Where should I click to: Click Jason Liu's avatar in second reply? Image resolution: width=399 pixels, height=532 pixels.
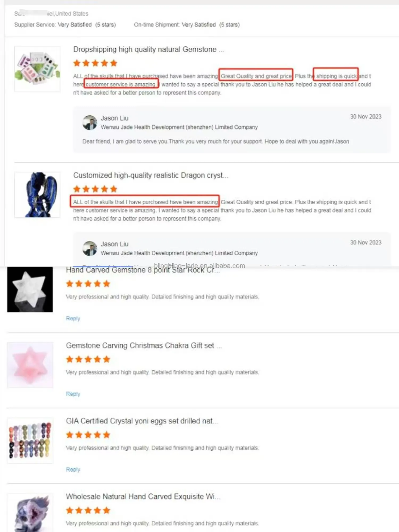pyautogui.click(x=90, y=248)
